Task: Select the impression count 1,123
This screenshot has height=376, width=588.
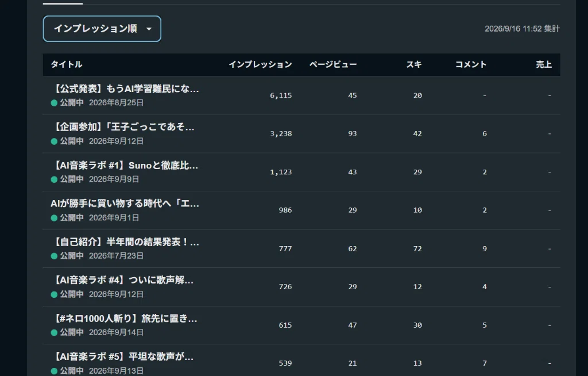Action: (x=281, y=172)
